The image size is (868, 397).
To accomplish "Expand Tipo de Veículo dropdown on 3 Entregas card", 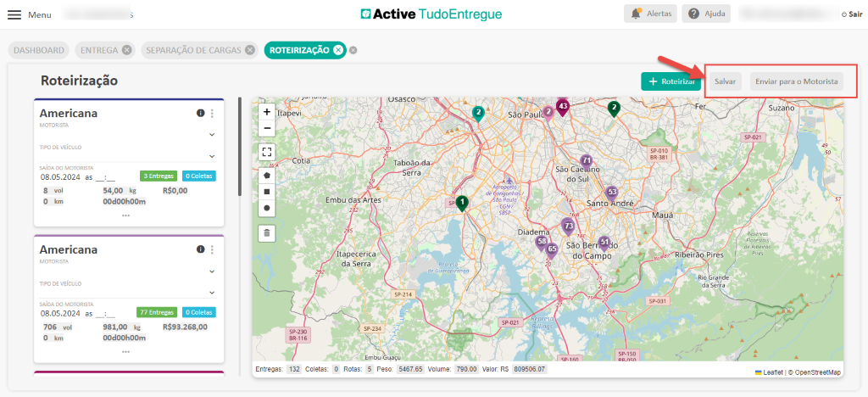I will click(x=211, y=156).
